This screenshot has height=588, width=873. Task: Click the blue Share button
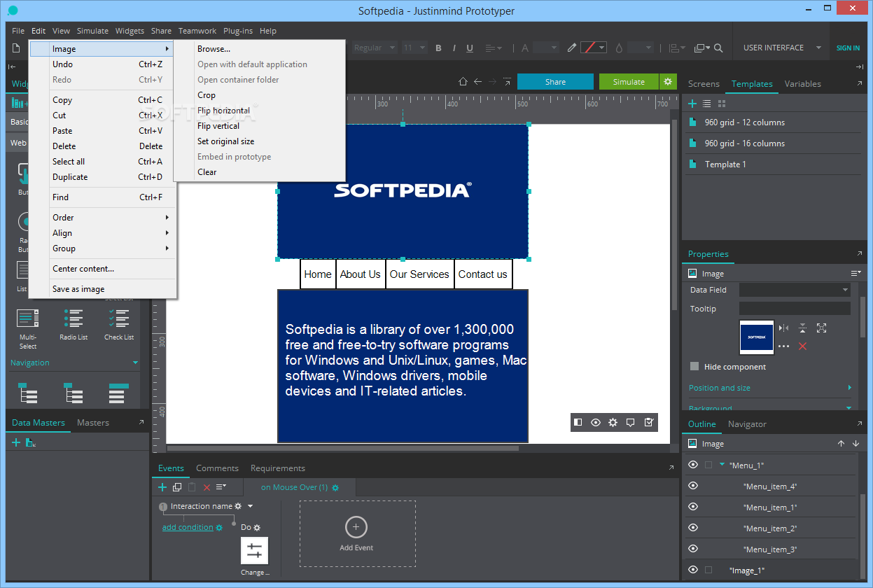tap(555, 82)
